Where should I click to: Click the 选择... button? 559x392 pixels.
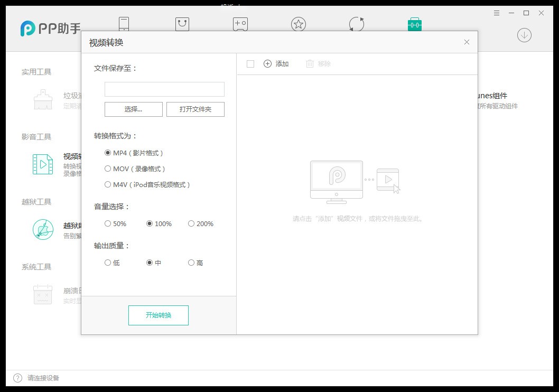[133, 109]
